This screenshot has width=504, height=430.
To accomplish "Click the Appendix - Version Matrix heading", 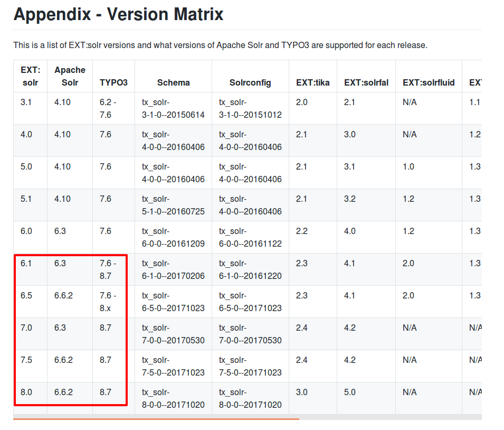I will click(x=118, y=14).
